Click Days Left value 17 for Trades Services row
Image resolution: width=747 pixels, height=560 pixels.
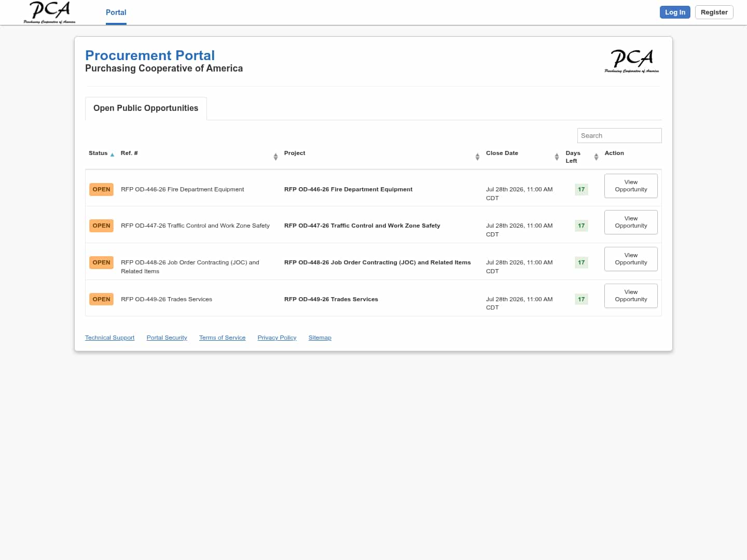(581, 299)
